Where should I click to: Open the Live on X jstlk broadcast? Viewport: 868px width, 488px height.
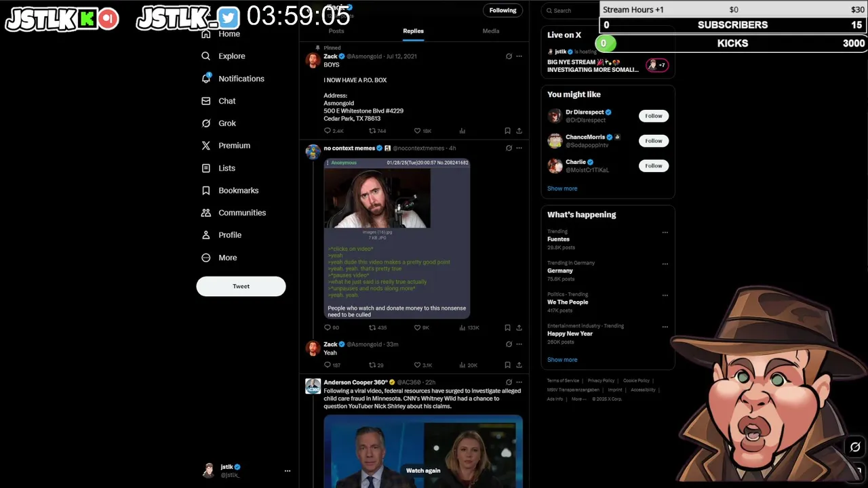click(x=608, y=61)
